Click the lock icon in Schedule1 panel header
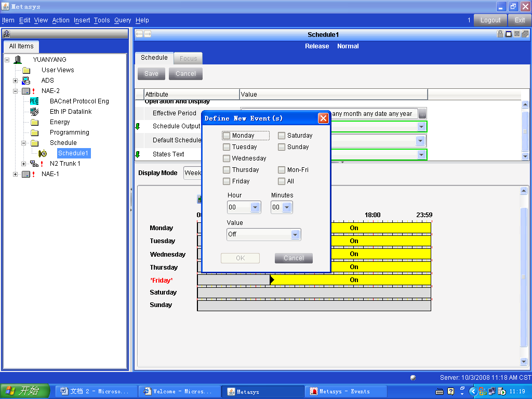The width and height of the screenshot is (532, 399). (x=500, y=34)
